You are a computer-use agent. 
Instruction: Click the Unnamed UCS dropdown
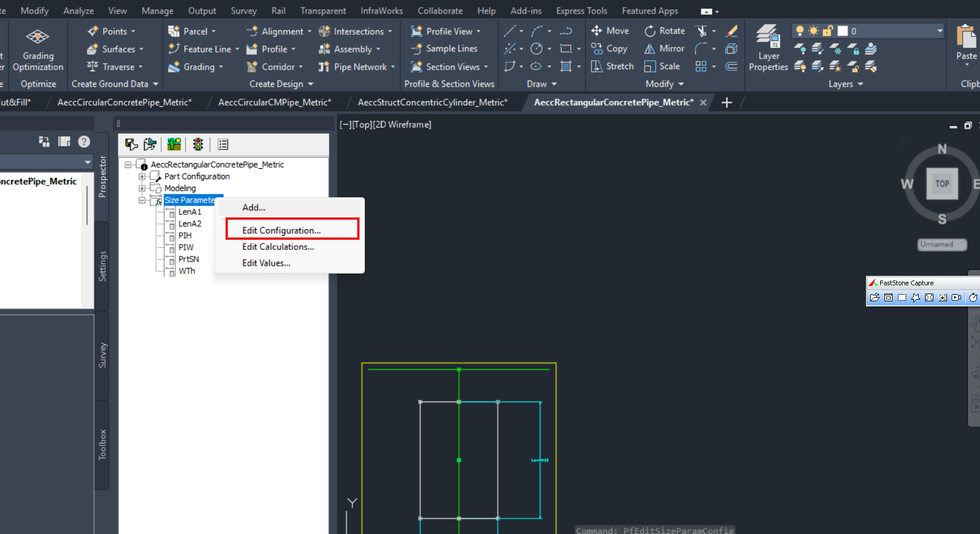[x=942, y=245]
